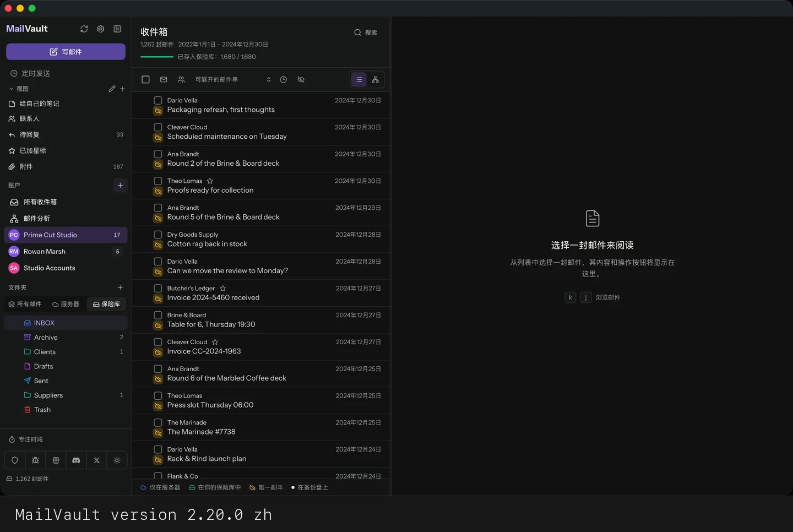
Task: Tick the select-all checkbox in toolbar
Action: point(145,79)
